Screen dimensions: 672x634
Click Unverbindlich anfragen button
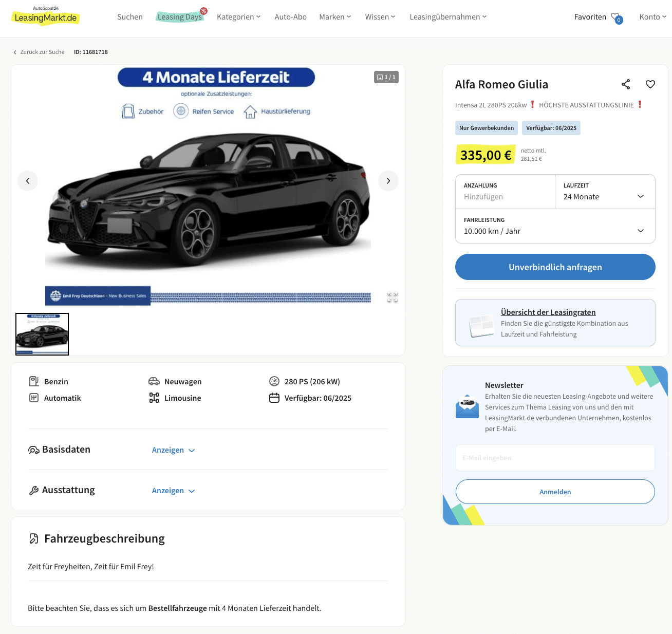(x=555, y=267)
